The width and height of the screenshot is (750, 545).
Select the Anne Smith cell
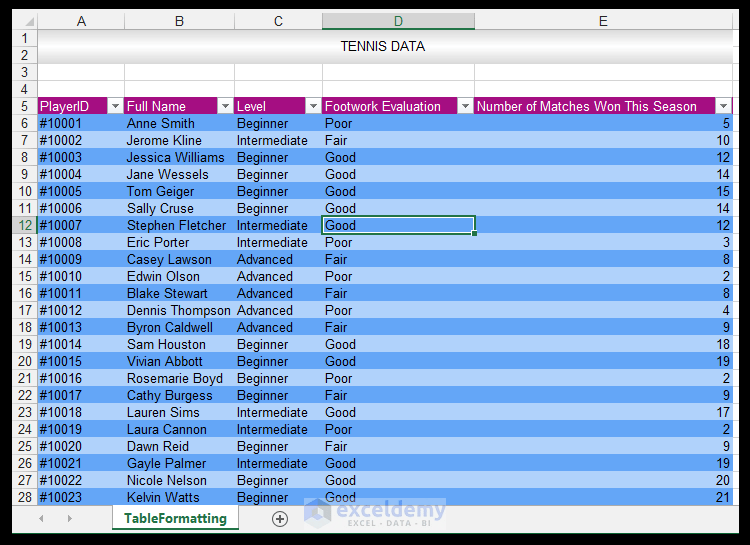tap(179, 123)
